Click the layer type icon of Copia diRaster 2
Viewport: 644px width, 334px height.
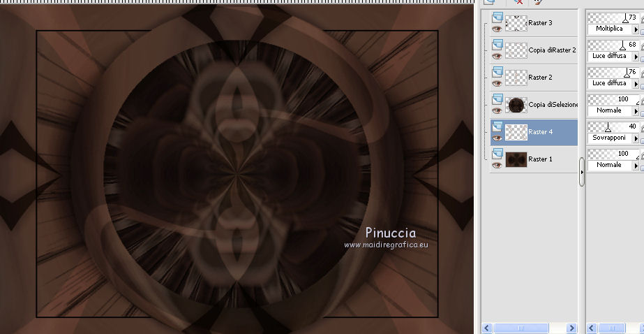click(497, 45)
